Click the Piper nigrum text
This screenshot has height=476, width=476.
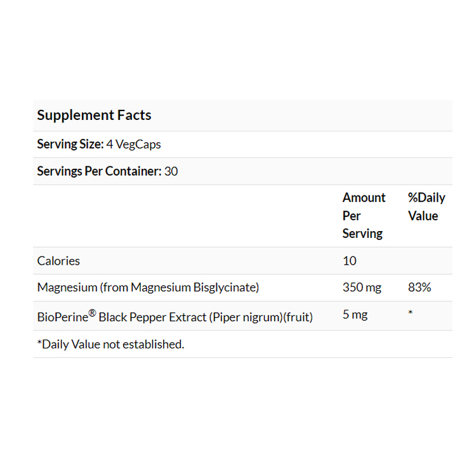tap(244, 317)
